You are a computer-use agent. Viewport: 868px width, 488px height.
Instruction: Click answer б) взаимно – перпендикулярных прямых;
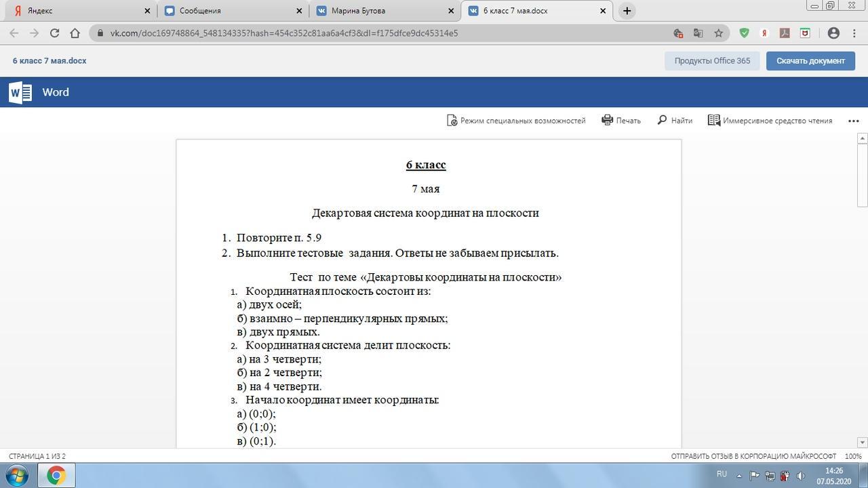[342, 318]
